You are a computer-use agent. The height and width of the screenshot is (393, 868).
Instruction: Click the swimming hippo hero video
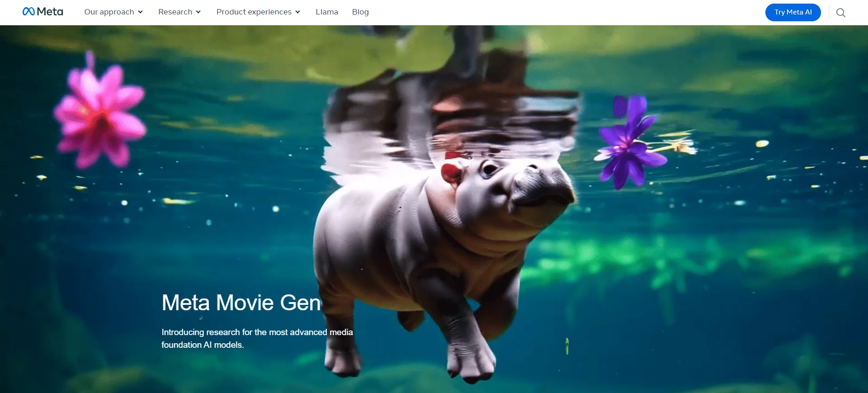pos(434,209)
